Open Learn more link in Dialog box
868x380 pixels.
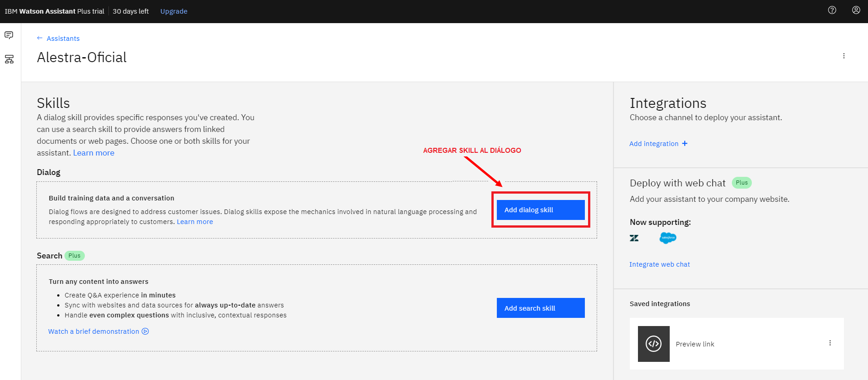tap(195, 222)
